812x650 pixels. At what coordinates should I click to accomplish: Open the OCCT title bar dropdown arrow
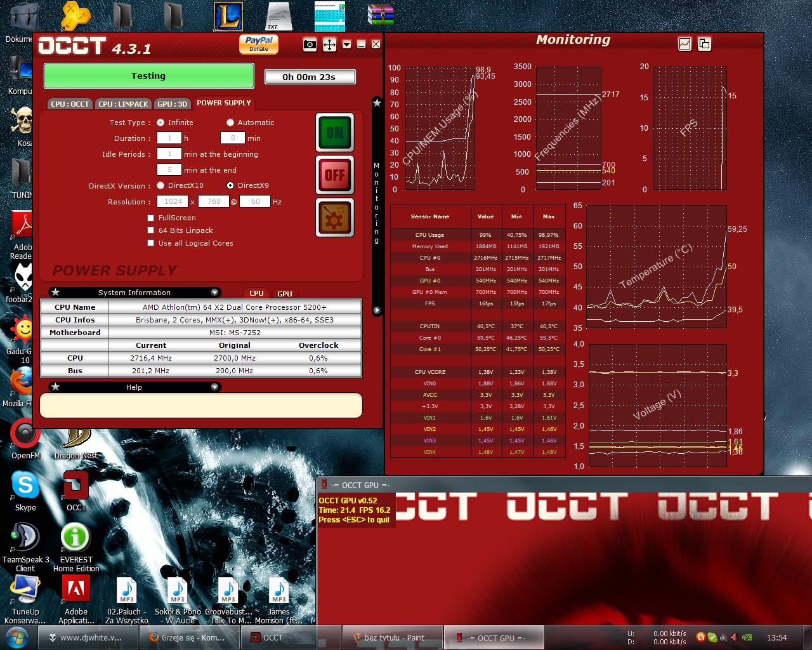[346, 44]
